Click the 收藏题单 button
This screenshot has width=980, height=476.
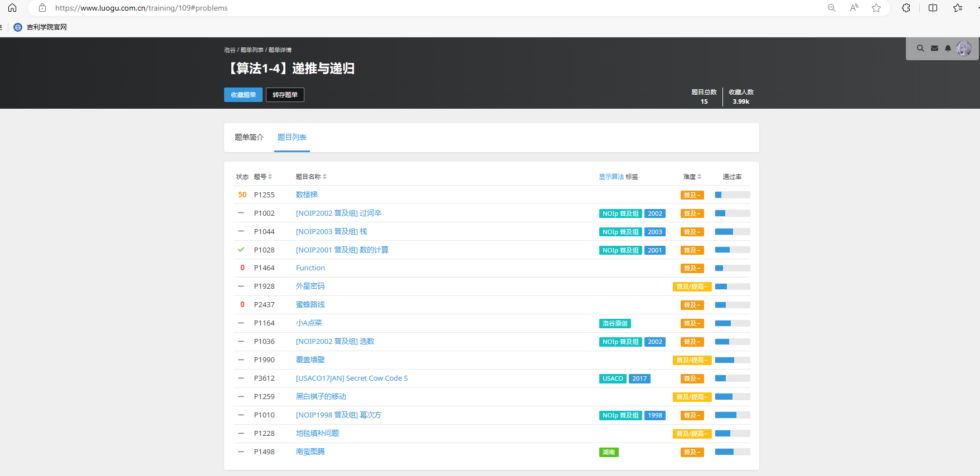tap(243, 95)
